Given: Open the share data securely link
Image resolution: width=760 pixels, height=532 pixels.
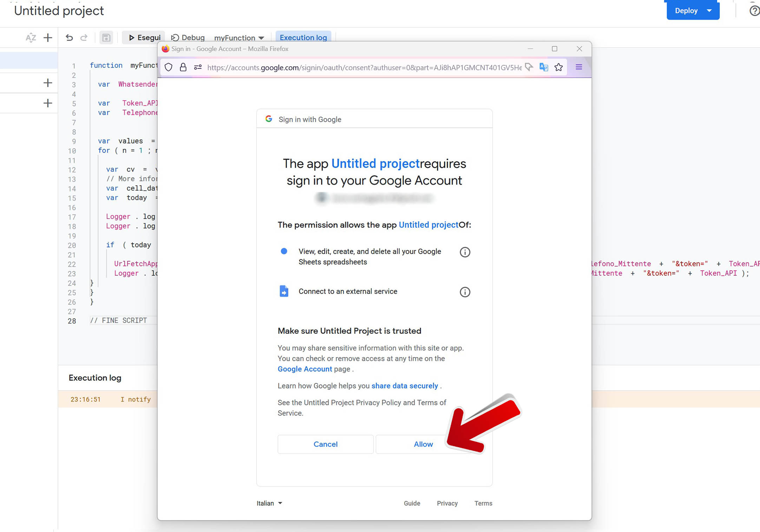Looking at the screenshot, I should click(x=405, y=386).
